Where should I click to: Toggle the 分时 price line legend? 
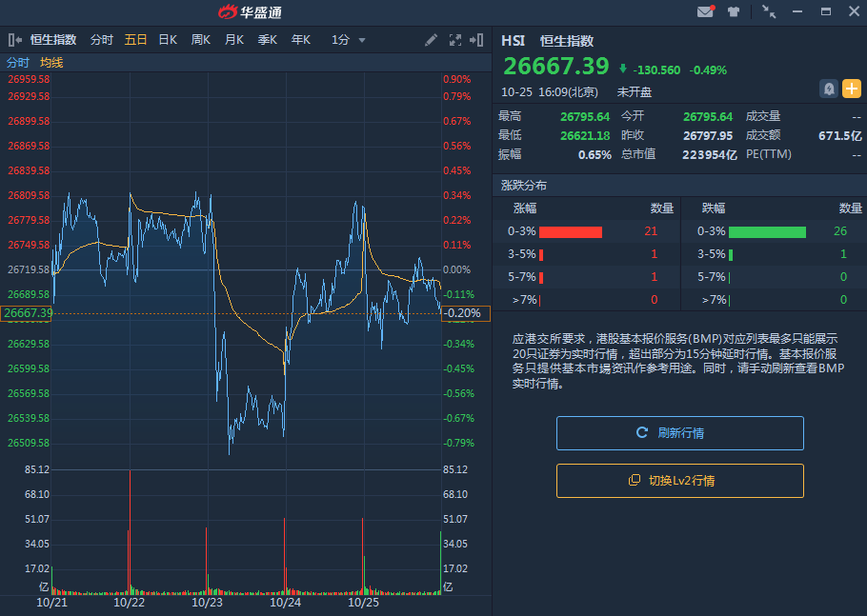18,63
